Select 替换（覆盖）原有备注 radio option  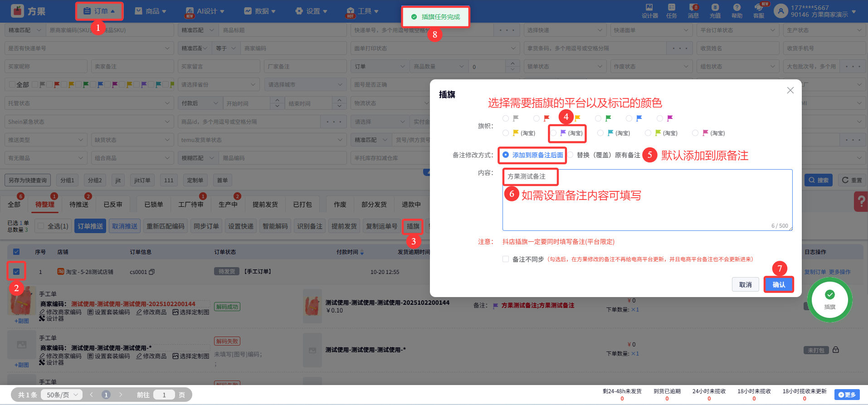(x=571, y=155)
